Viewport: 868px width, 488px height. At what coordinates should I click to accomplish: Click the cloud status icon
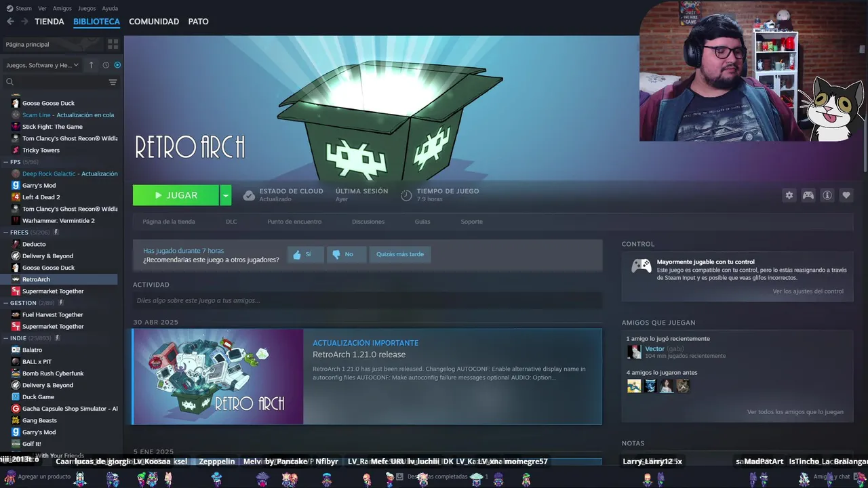pyautogui.click(x=249, y=195)
